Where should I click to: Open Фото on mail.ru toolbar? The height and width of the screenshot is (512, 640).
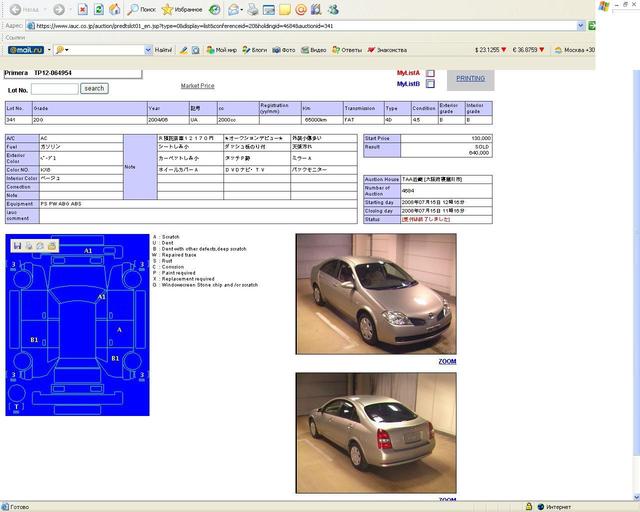(x=284, y=50)
